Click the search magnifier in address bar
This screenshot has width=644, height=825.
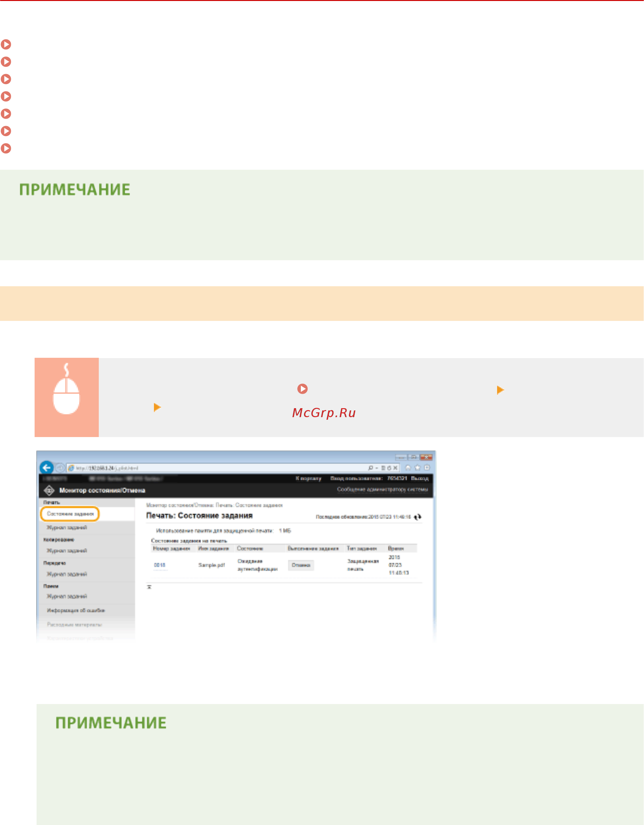coord(370,468)
